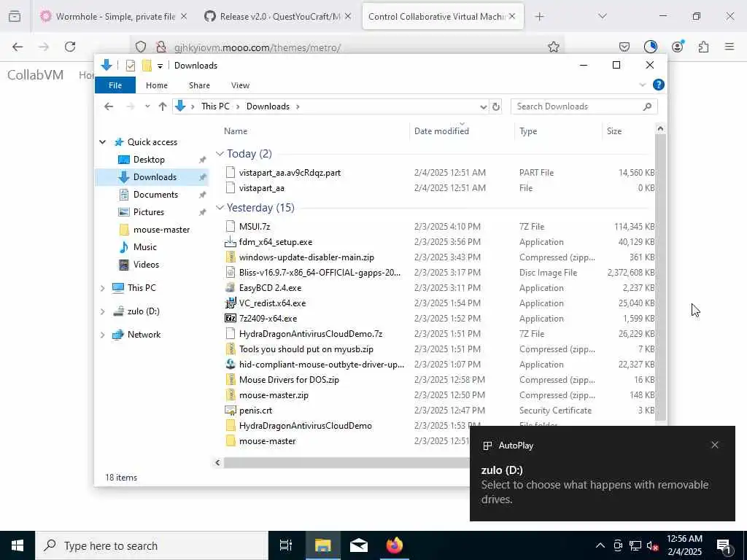This screenshot has width=747, height=560.
Task: List all tabs dropdown in Firefox
Action: click(x=603, y=17)
